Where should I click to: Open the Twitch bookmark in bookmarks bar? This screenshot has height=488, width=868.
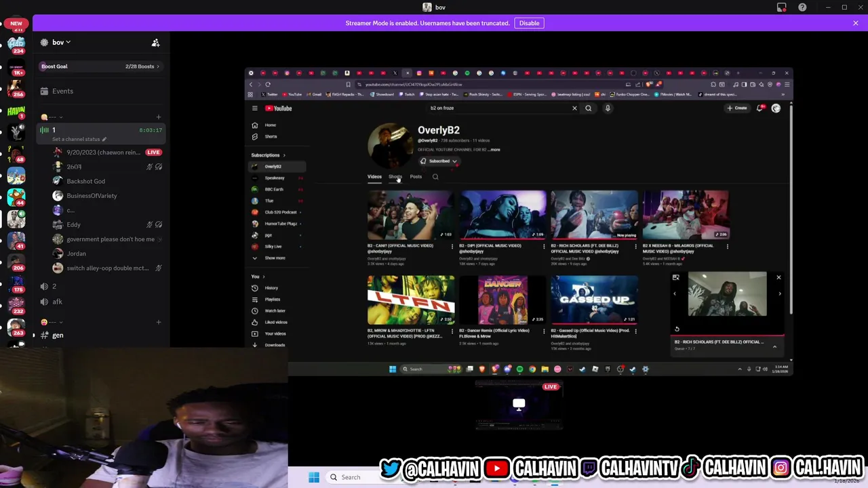[407, 95]
